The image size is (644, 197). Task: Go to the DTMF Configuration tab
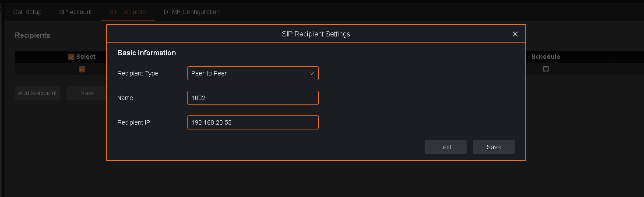click(192, 12)
